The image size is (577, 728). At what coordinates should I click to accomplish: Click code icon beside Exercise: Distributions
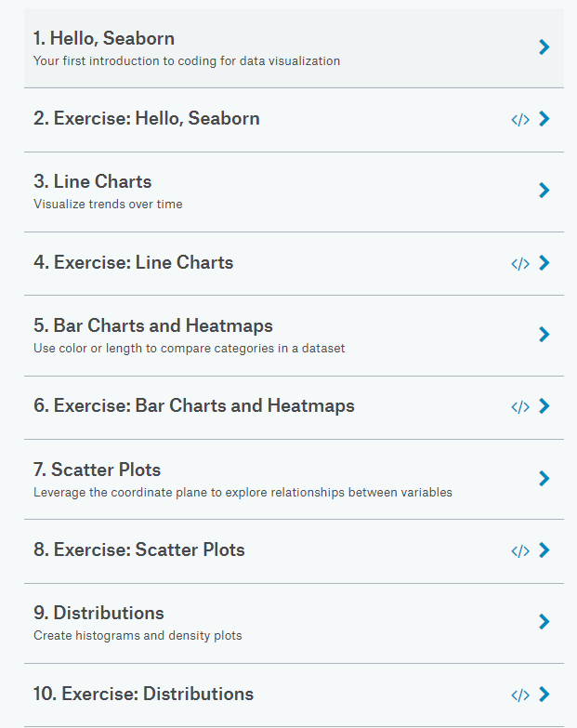click(x=520, y=695)
